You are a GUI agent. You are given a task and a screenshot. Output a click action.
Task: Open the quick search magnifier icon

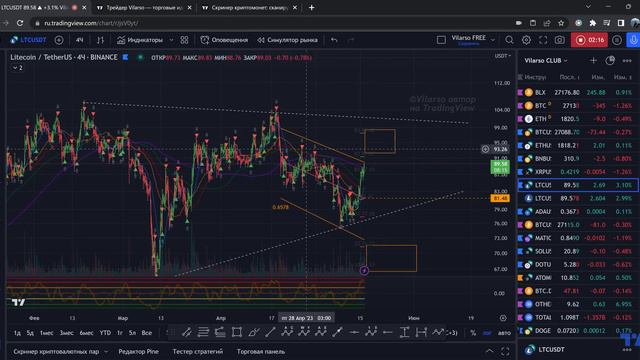509,40
